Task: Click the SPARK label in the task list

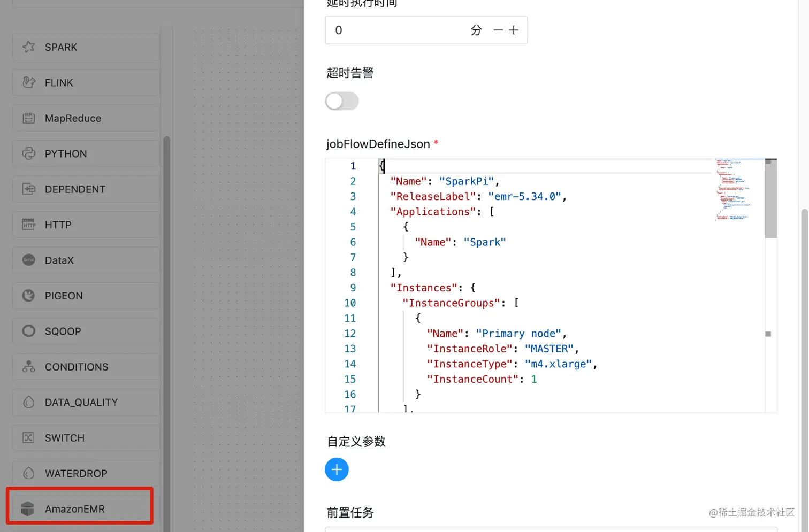Action: point(61,47)
